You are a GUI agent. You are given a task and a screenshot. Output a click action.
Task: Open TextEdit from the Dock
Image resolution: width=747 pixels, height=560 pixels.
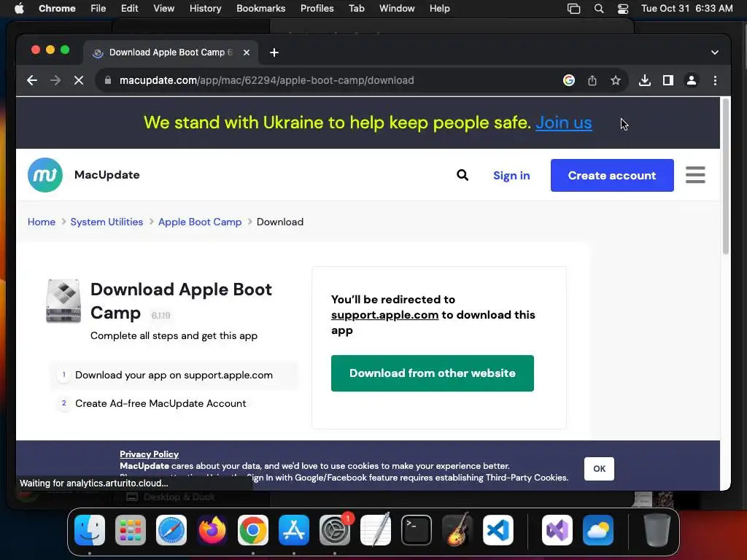[376, 530]
